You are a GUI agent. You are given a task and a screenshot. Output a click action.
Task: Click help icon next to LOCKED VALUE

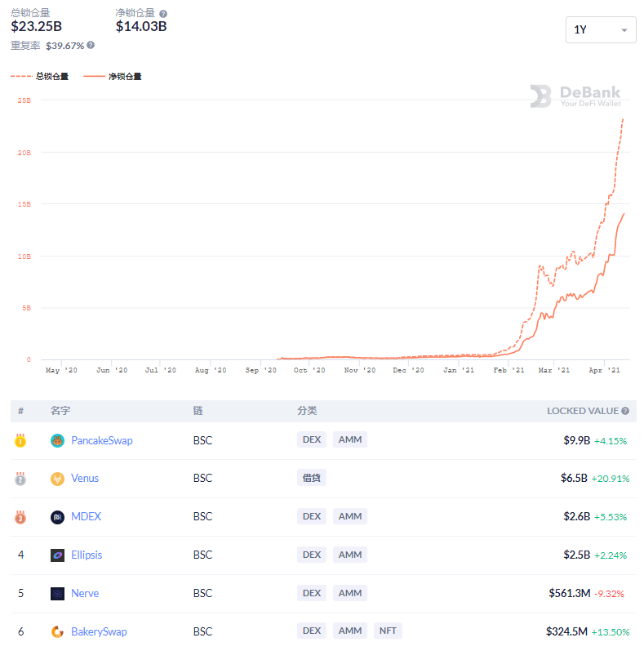pyautogui.click(x=625, y=411)
